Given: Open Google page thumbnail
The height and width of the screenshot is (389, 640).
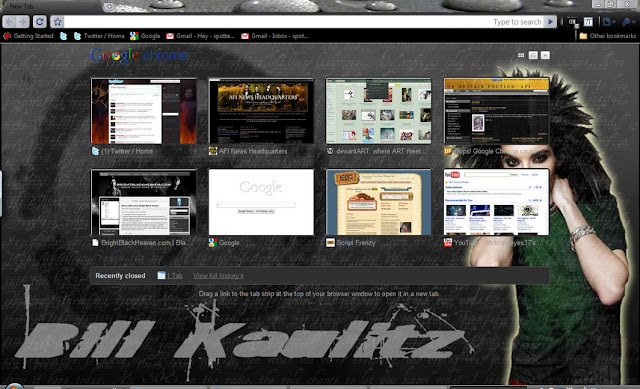Looking at the screenshot, I should pyautogui.click(x=261, y=202).
